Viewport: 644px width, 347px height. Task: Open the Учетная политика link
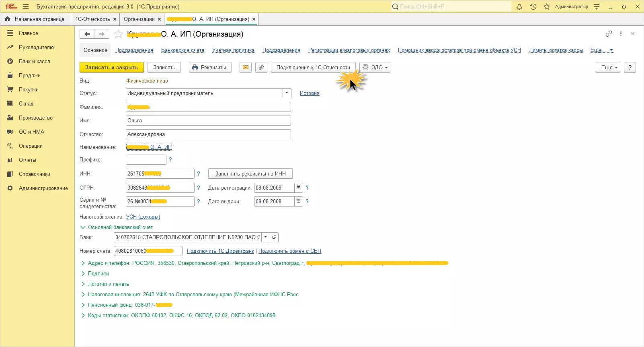click(233, 50)
